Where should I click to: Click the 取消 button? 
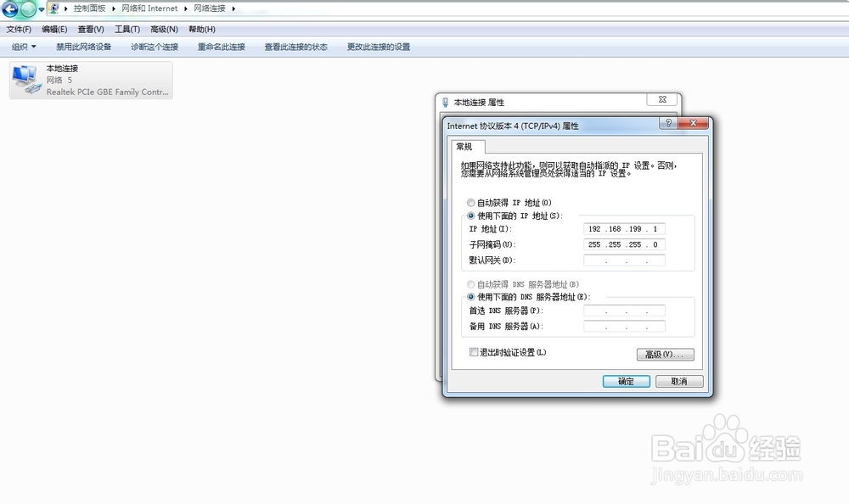(x=679, y=382)
